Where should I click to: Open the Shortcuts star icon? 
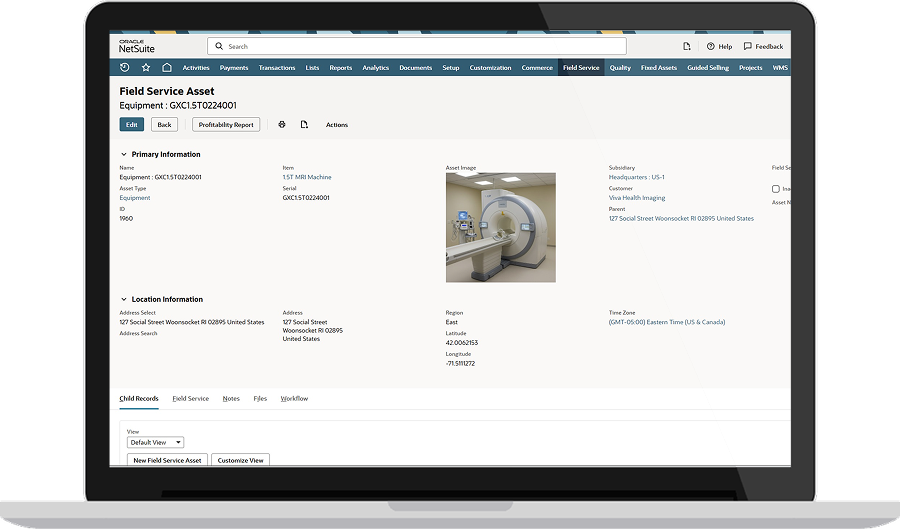tap(146, 68)
